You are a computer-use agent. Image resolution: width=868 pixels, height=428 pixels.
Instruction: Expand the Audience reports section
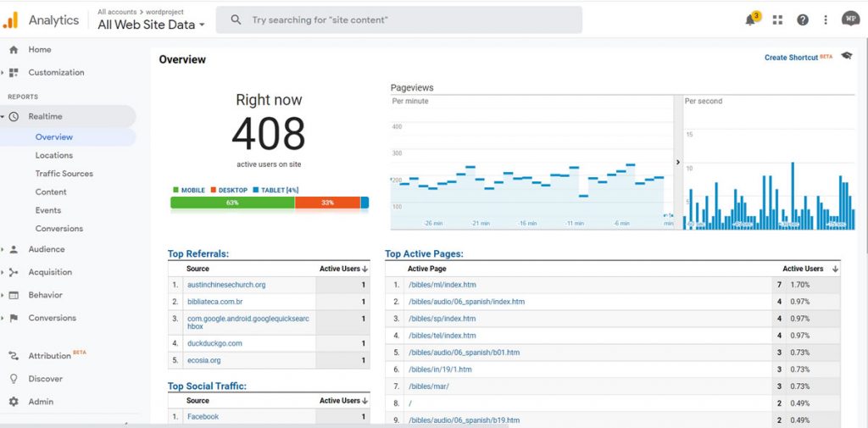46,249
